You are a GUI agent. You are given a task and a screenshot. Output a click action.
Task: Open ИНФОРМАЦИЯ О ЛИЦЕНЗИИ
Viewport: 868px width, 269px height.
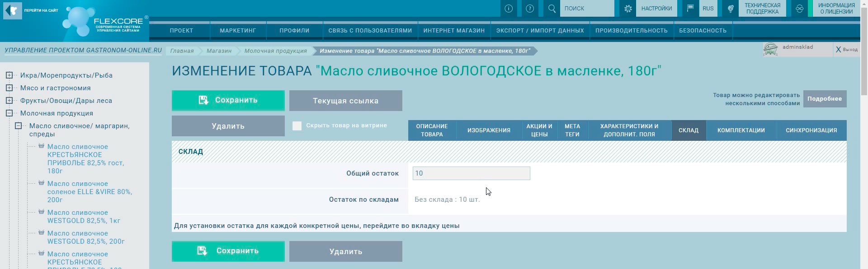pyautogui.click(x=836, y=8)
